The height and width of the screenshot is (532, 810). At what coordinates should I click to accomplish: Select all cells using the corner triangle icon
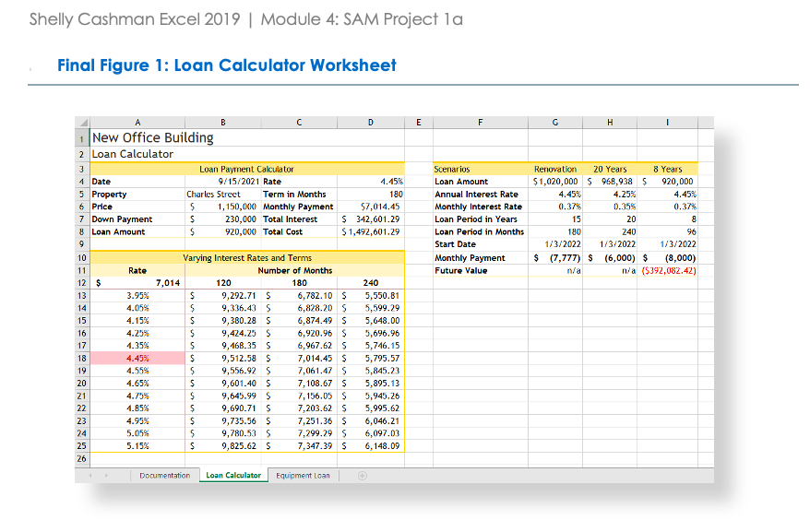(x=85, y=122)
